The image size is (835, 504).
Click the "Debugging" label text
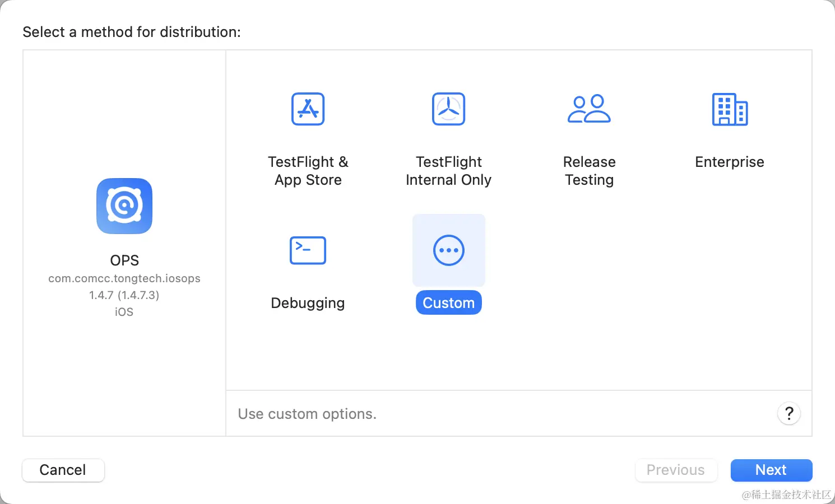coord(308,303)
